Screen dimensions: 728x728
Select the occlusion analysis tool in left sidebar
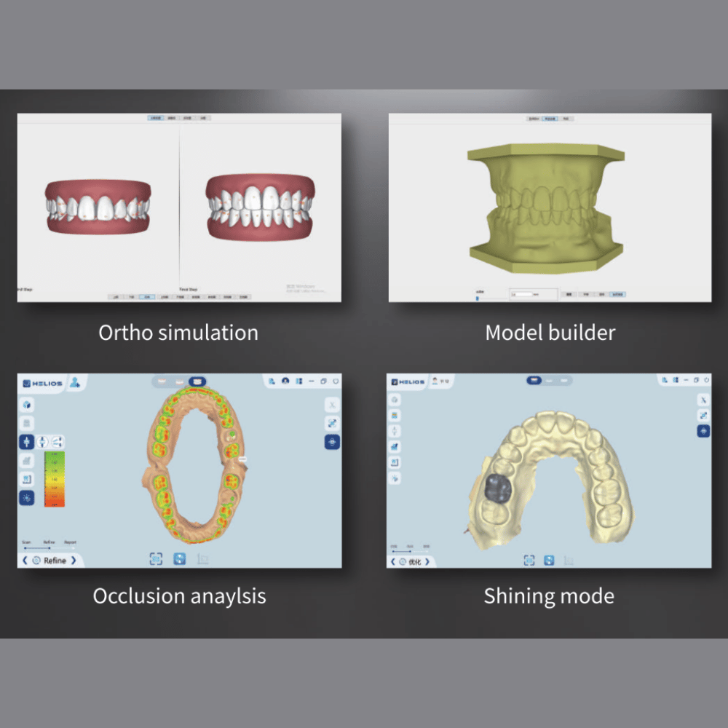[27, 442]
